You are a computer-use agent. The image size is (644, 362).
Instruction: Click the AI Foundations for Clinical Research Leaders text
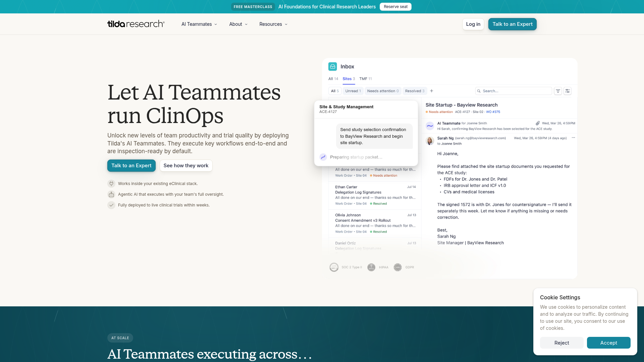(327, 7)
